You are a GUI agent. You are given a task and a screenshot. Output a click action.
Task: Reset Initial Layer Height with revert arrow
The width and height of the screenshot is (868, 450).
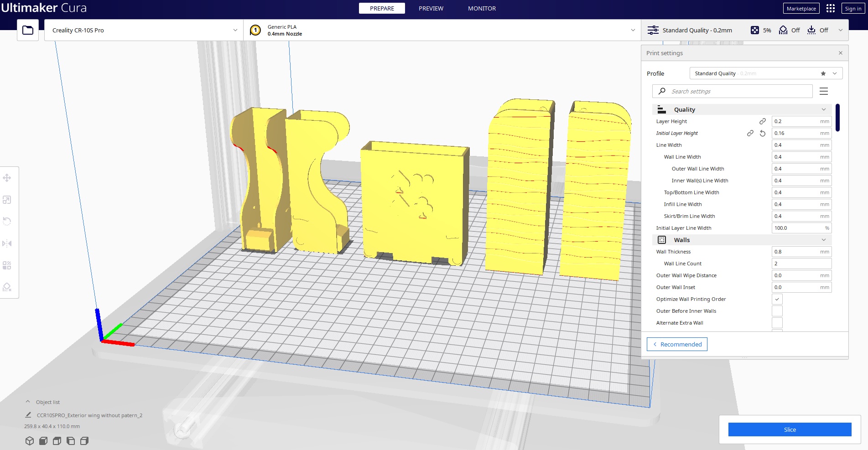[x=762, y=133]
